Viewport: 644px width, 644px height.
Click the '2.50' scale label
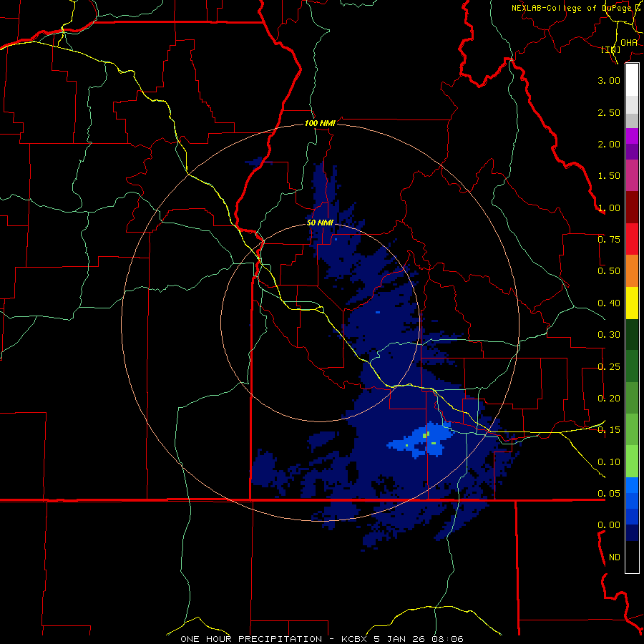click(609, 112)
